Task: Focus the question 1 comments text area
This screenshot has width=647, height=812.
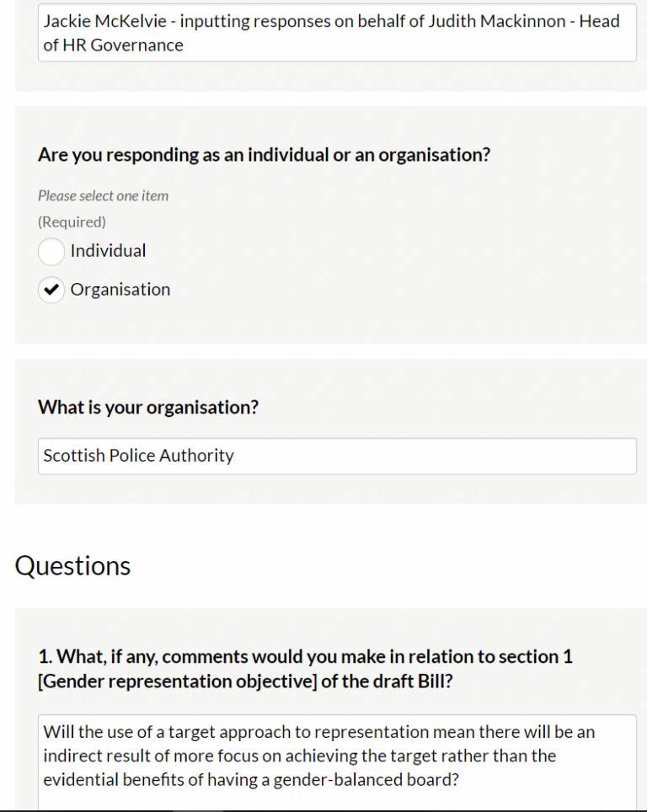Action: point(337,758)
